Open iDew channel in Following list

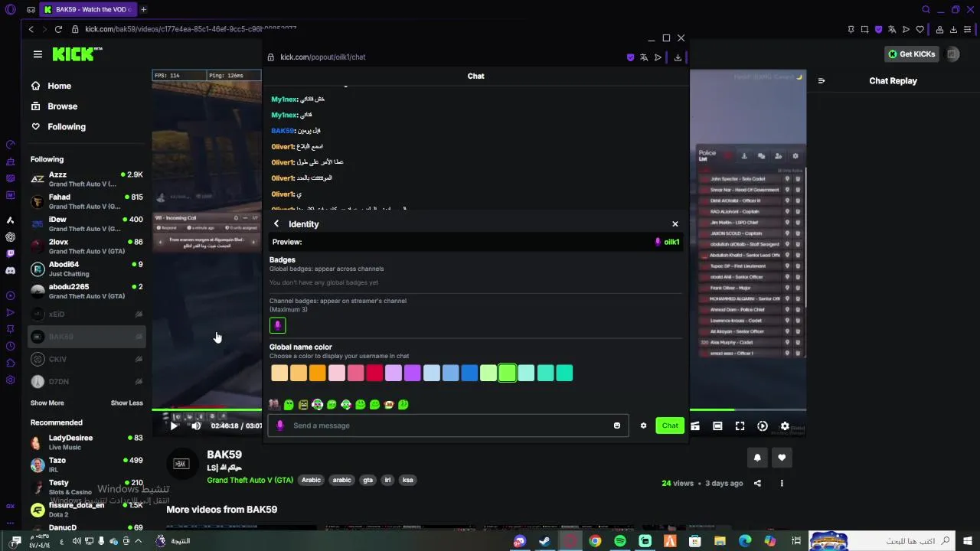87,223
